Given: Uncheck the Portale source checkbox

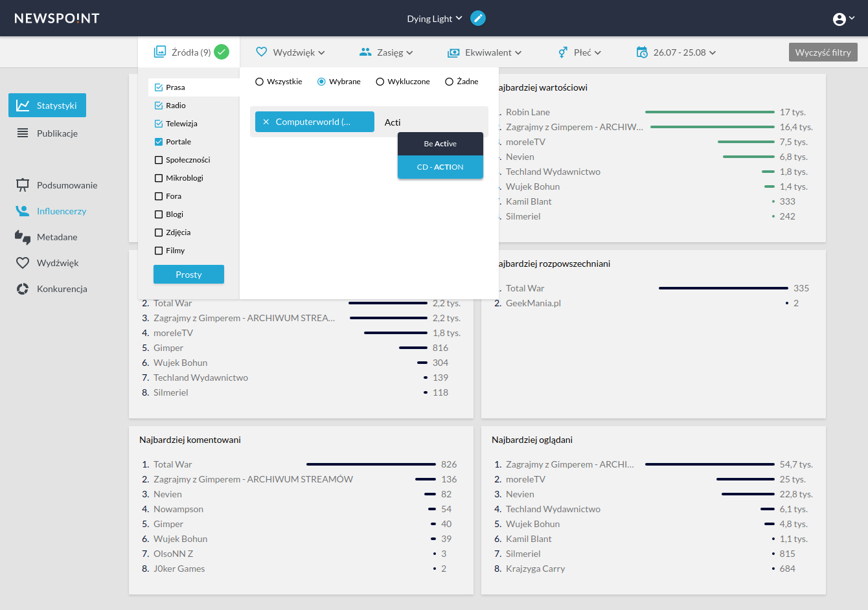Looking at the screenshot, I should coord(159,142).
